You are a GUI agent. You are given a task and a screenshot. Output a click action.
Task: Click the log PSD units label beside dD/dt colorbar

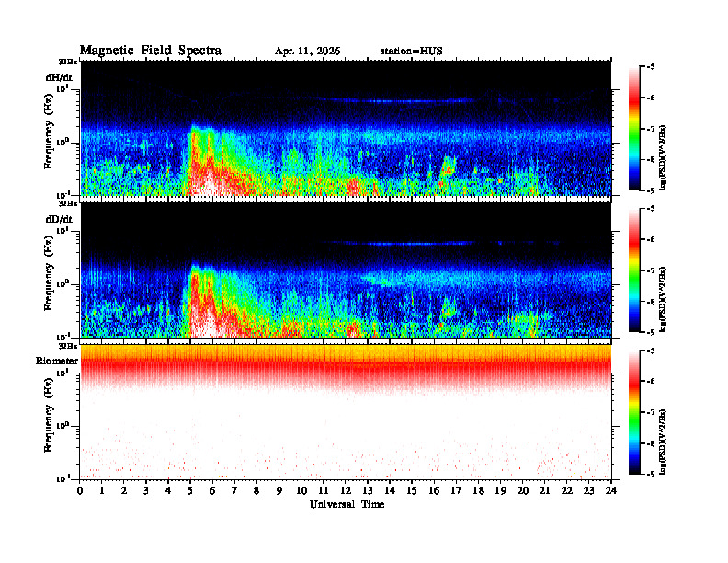pyautogui.click(x=663, y=300)
